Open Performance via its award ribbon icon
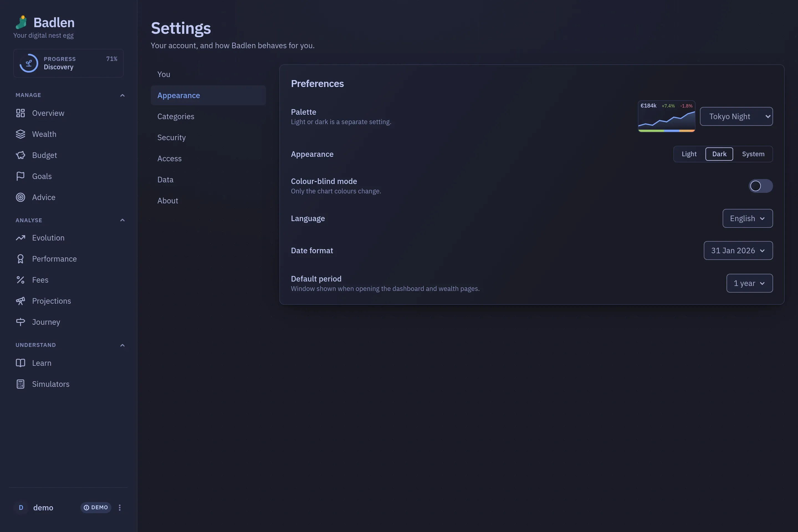The height and width of the screenshot is (532, 798). pos(20,259)
